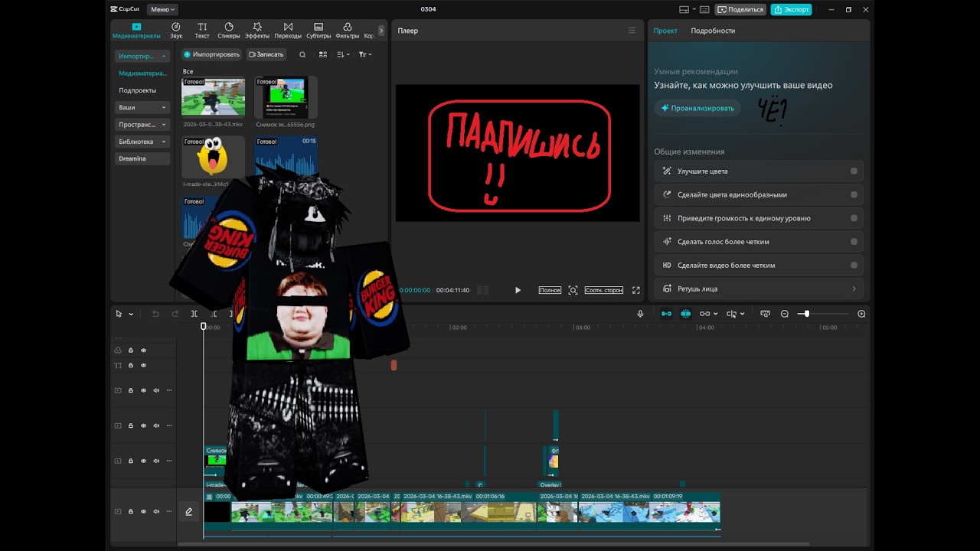This screenshot has height=551, width=980.
Task: Hide the text track with its eye icon
Action: point(143,366)
